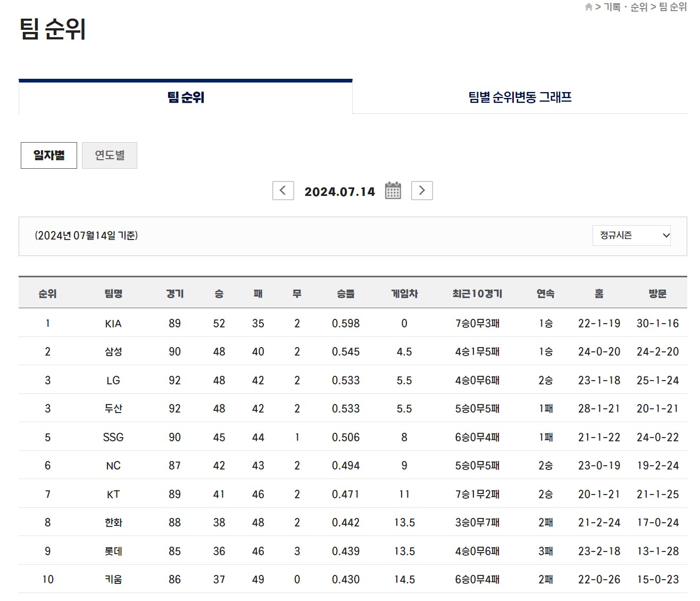Click the 연속 column header
Screen dimensions: 700x601
(x=545, y=293)
